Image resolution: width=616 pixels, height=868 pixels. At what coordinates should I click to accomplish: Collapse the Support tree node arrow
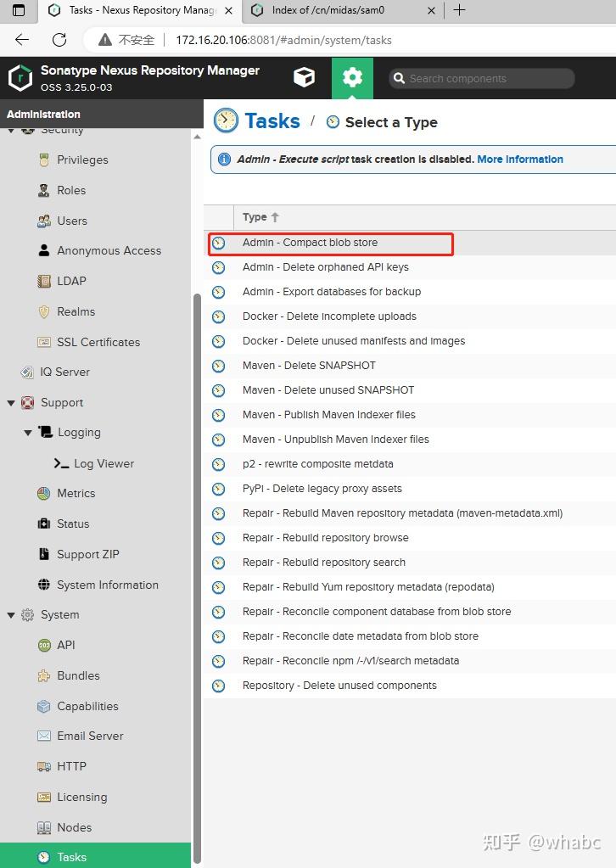[x=10, y=403]
